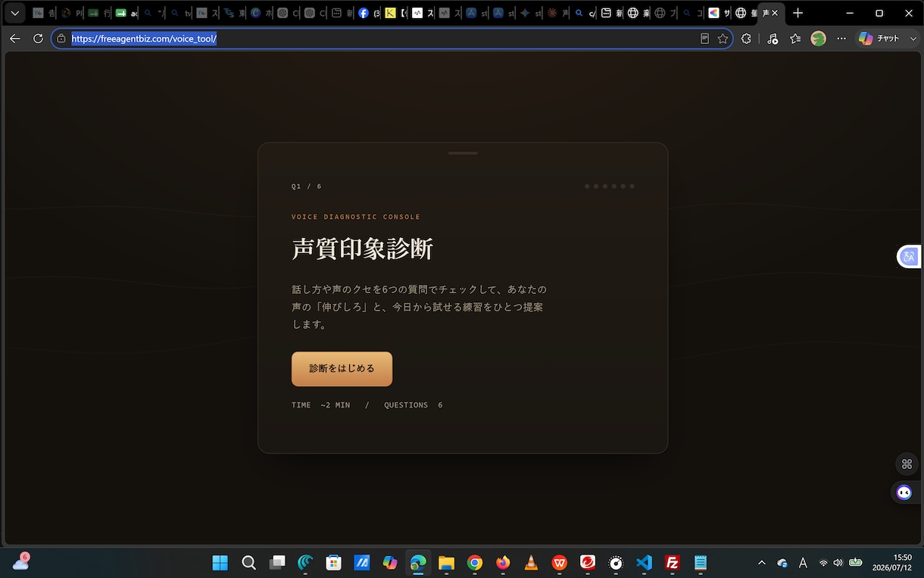The width and height of the screenshot is (924, 578).
Task: Open the weather widget at taskbar left
Action: coord(20,562)
